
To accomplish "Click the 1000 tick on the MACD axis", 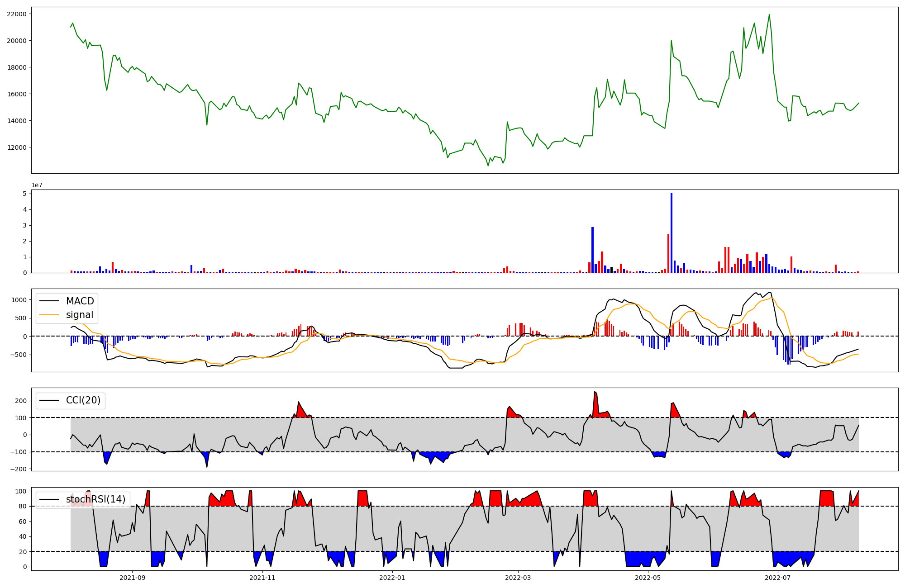I will tap(19, 300).
